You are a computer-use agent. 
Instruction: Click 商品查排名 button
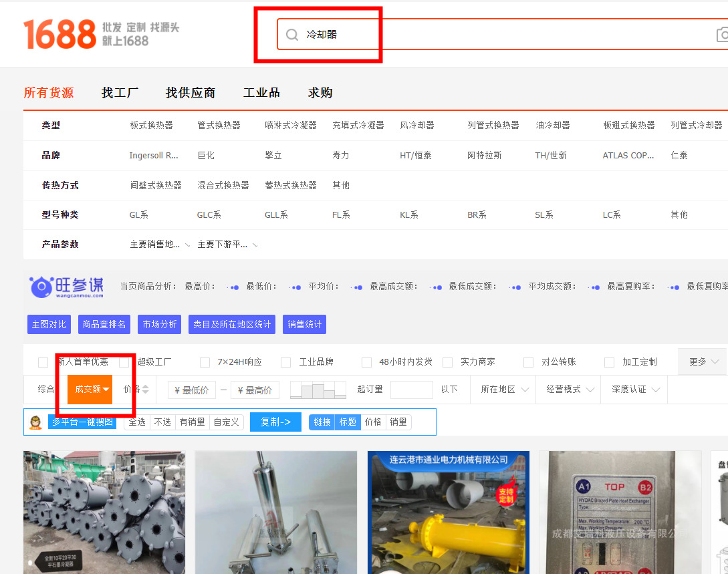pyautogui.click(x=104, y=324)
